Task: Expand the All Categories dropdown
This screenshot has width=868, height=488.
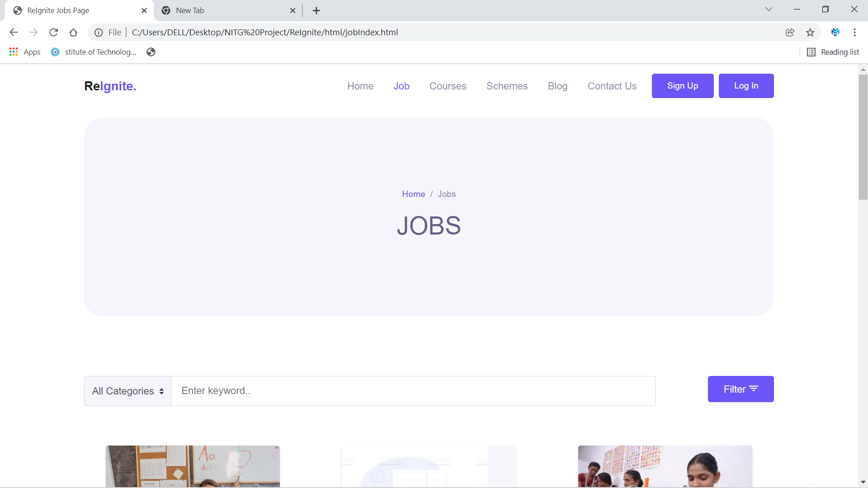Action: [128, 391]
